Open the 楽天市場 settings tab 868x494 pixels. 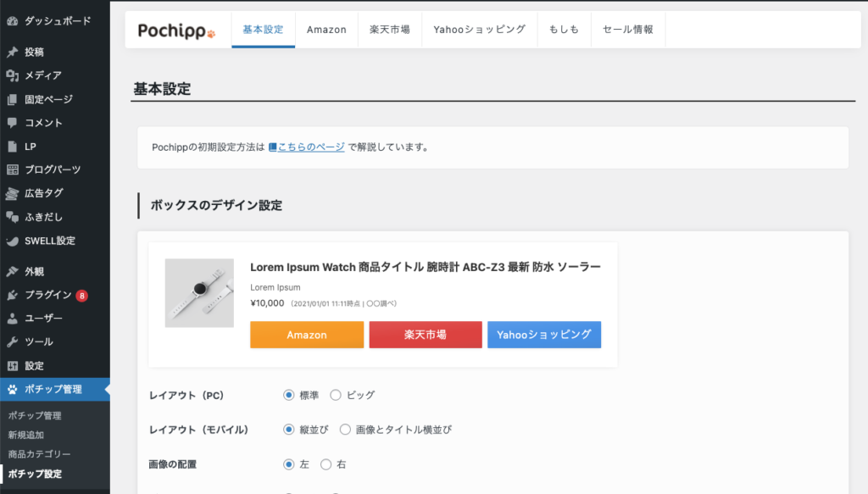(390, 30)
